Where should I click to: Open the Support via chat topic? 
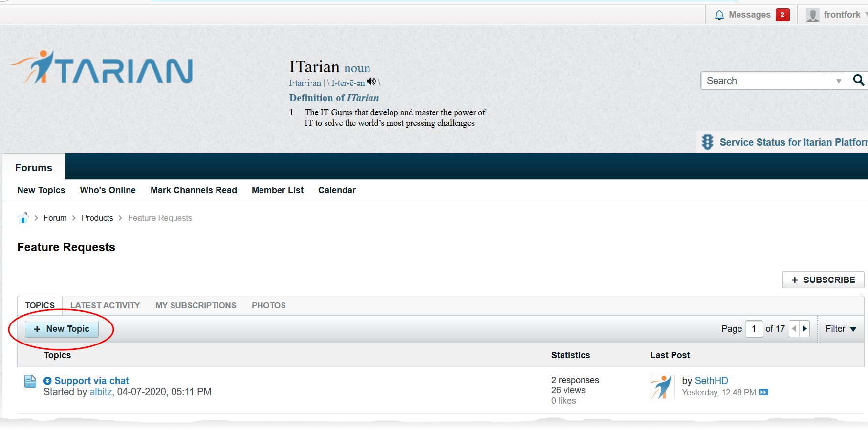tap(91, 381)
